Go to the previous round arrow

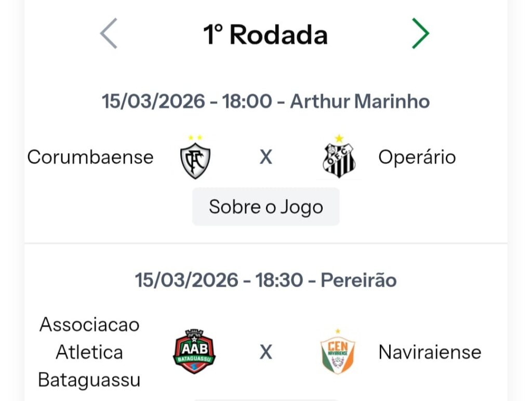click(109, 33)
